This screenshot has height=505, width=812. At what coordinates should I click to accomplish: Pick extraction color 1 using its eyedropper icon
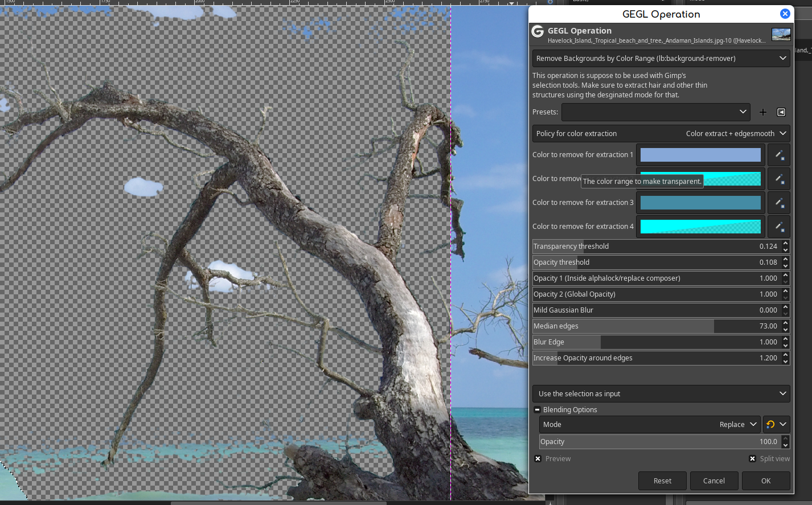click(x=779, y=154)
